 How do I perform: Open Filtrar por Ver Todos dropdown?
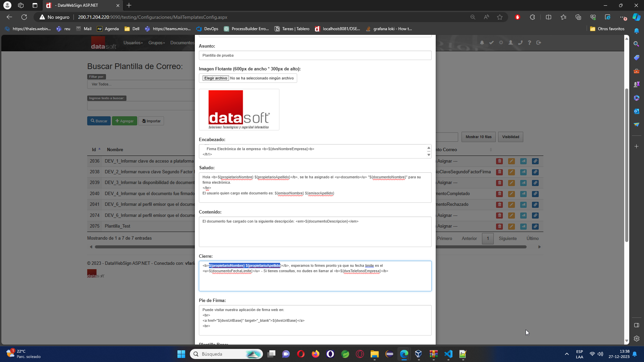pyautogui.click(x=141, y=84)
